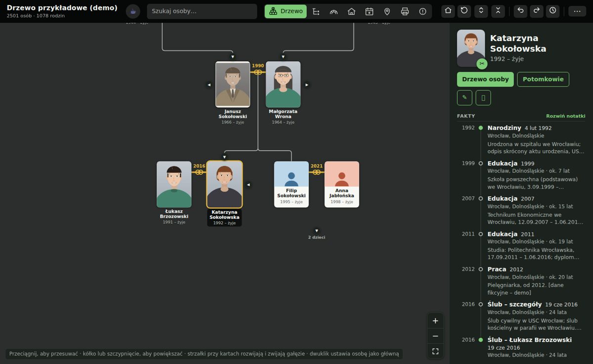Zoom out with the minus button
This screenshot has width=593, height=364.
435,336
